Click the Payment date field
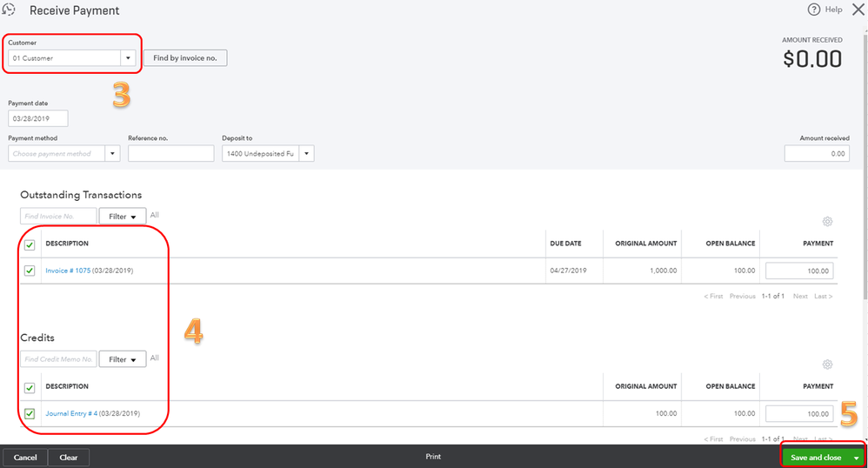 (x=38, y=118)
